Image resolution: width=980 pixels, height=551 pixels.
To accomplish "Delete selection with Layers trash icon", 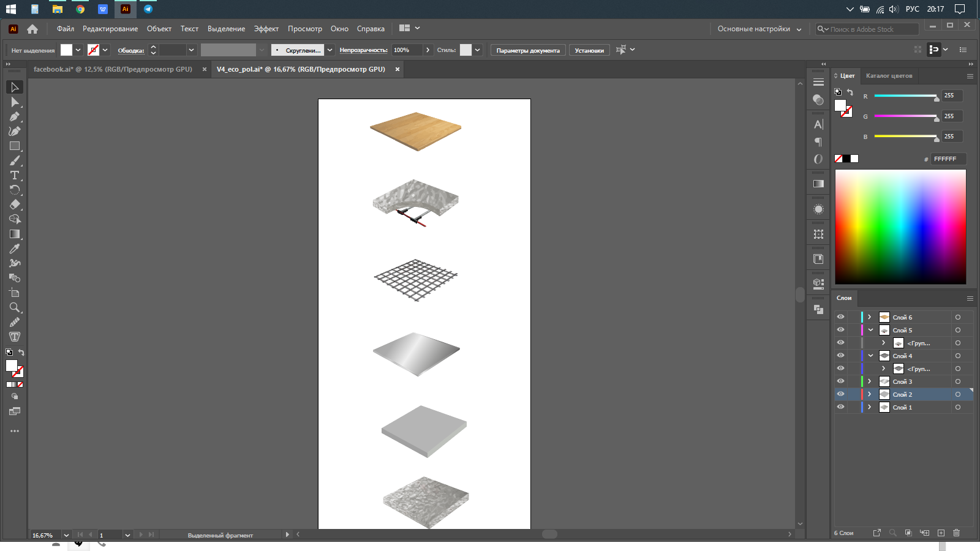I will 957,533.
